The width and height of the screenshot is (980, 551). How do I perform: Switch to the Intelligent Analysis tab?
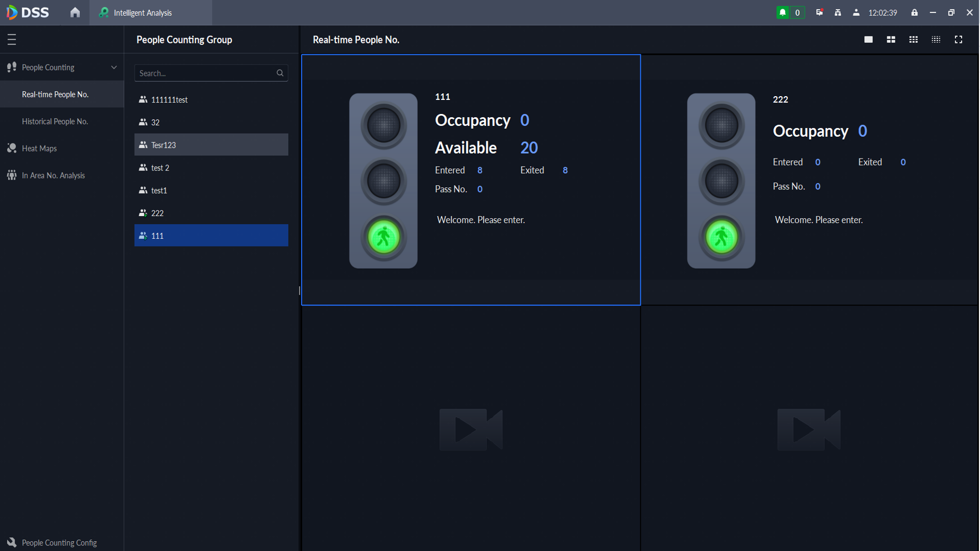coord(143,12)
